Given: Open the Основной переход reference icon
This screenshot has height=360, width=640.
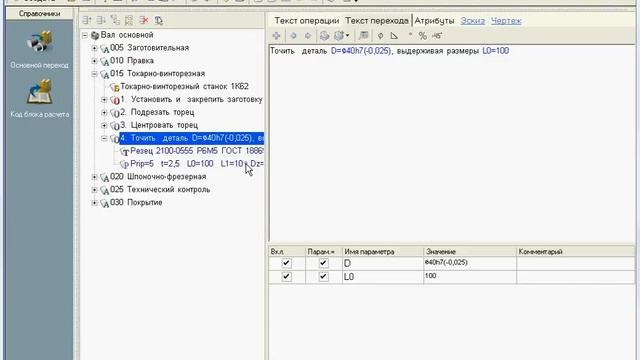Looking at the screenshot, I should tap(39, 42).
